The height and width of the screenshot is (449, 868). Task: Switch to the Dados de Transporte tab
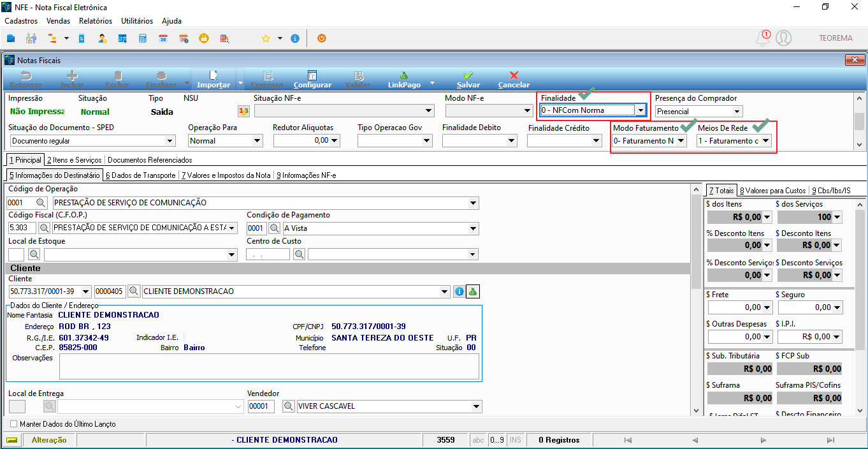pyautogui.click(x=141, y=175)
